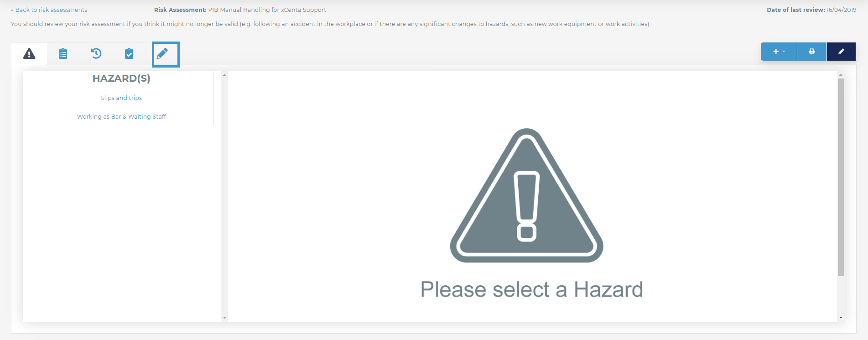Select the Slips and trips hazard

click(121, 98)
